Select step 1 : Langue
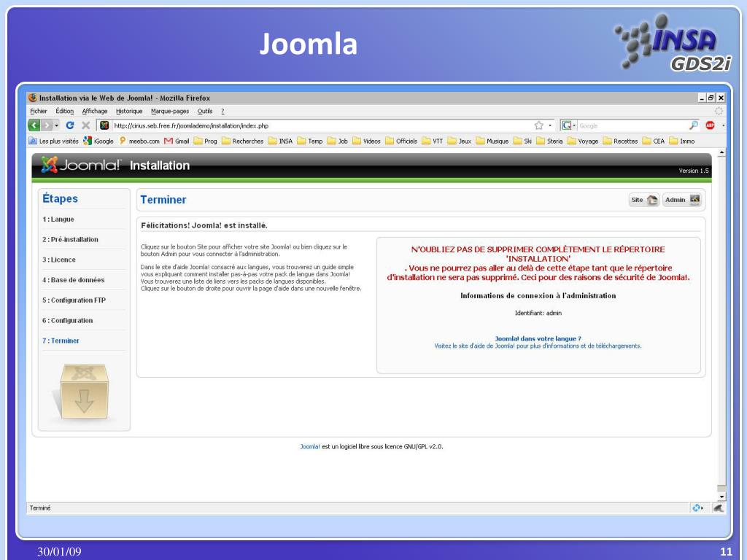Viewport: 747px width, 560px height. click(x=58, y=219)
